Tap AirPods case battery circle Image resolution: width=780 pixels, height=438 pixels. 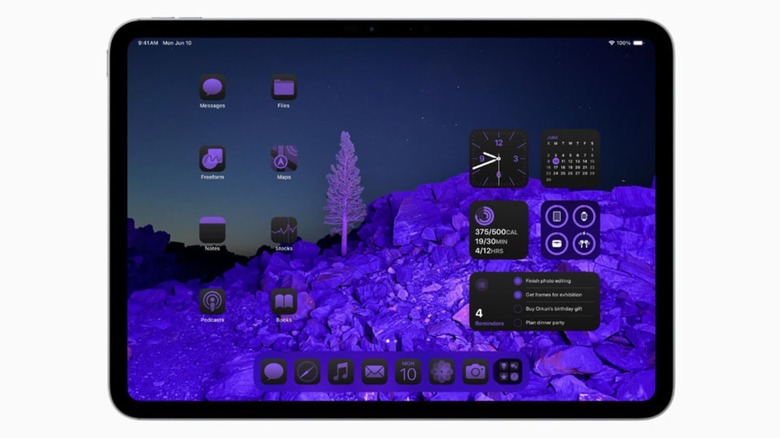pos(557,244)
